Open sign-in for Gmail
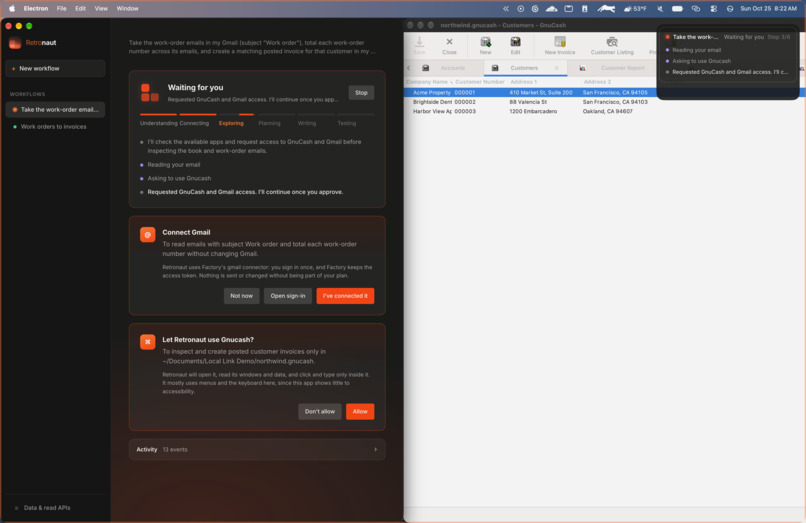The width and height of the screenshot is (806, 523). point(287,296)
